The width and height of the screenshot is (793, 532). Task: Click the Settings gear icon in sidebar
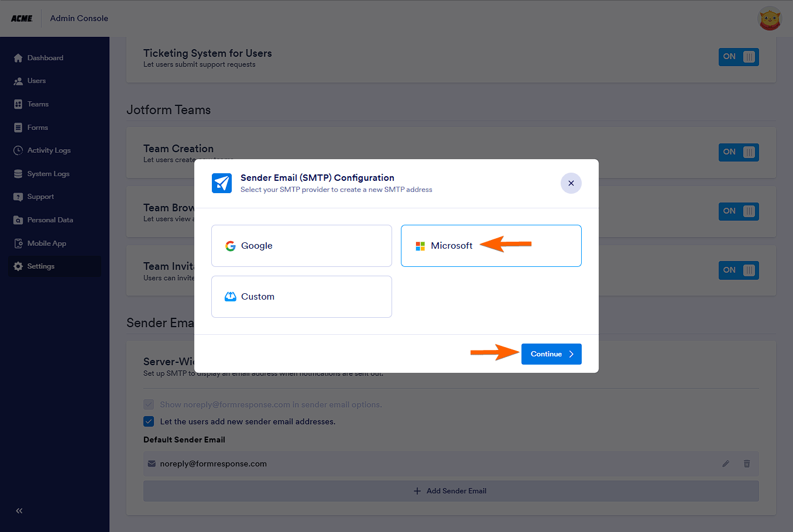tap(18, 266)
